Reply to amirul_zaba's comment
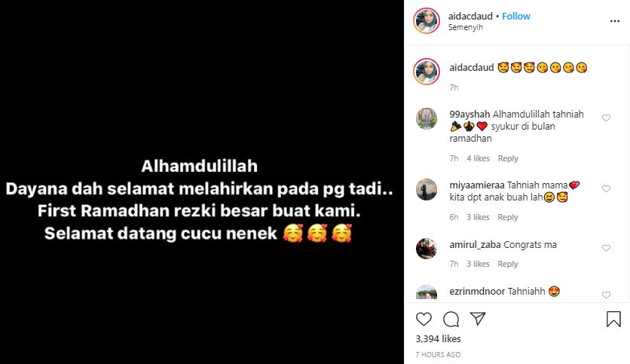Screen dimensions: 630x364 [508, 264]
